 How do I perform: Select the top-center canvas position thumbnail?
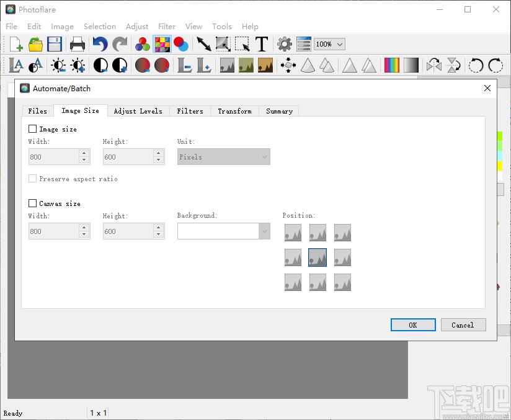[318, 233]
